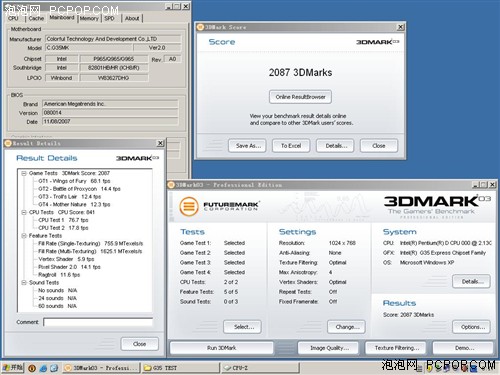Minimize the CPU-Z window
500x375 pixels.
pyautogui.click(x=169, y=6)
